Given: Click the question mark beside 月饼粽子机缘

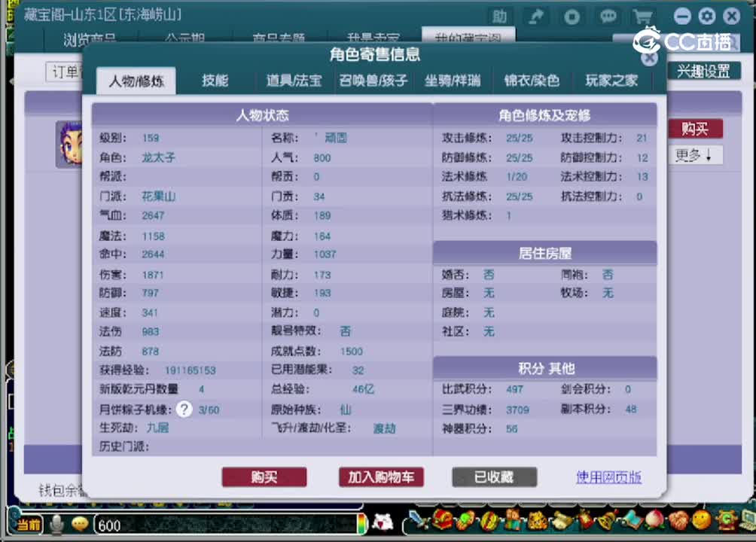Looking at the screenshot, I should point(183,410).
